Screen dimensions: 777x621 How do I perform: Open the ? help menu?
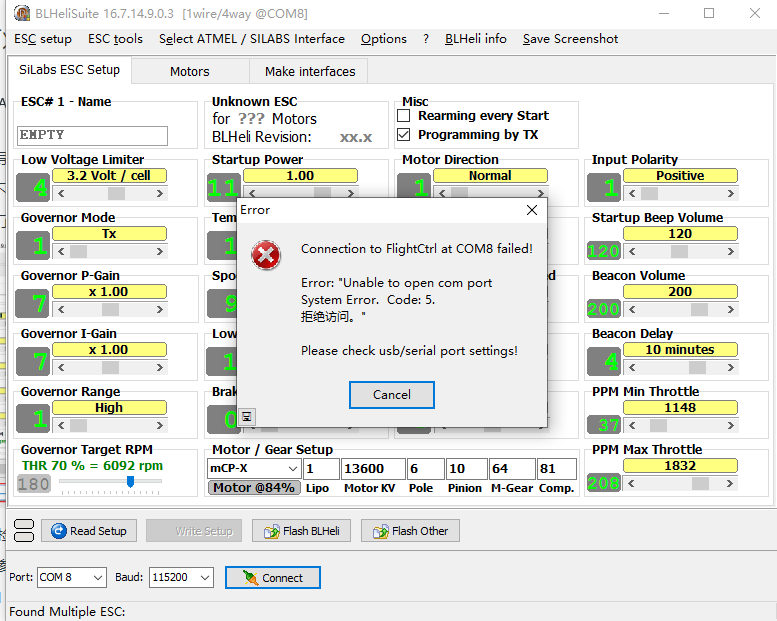(426, 39)
